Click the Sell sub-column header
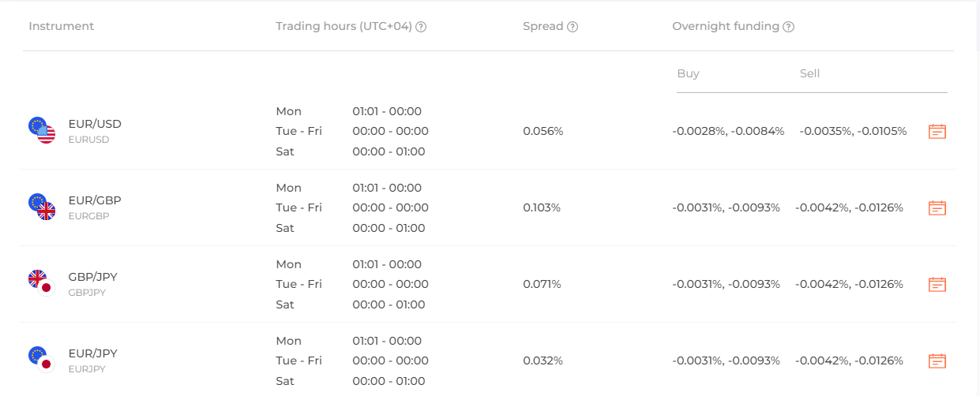The height and width of the screenshot is (396, 980). pyautogui.click(x=809, y=73)
